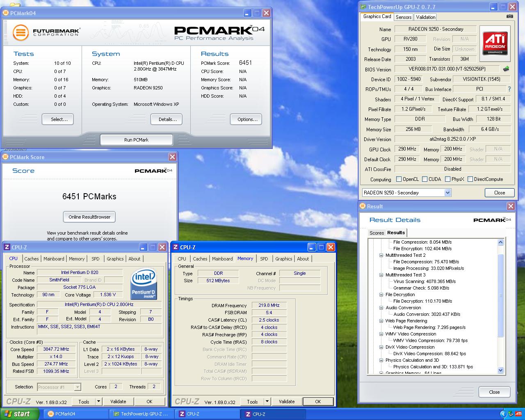Click the ATI tray icon in system tray
This screenshot has width=525, height=420.
[x=518, y=414]
